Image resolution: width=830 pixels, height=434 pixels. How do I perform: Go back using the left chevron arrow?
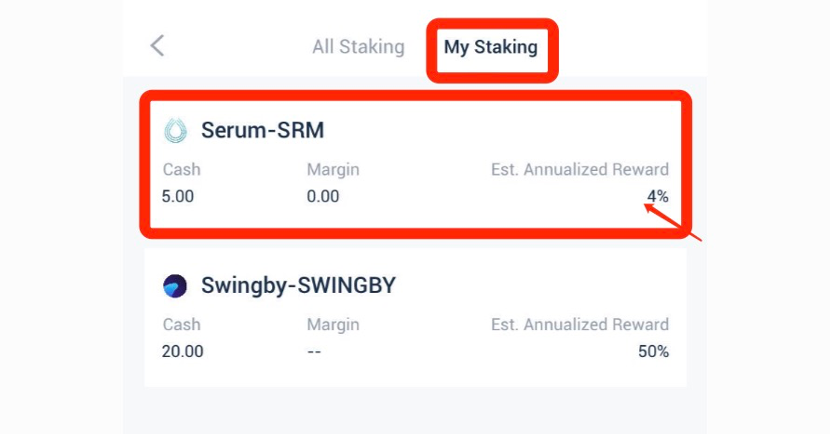coord(157,45)
